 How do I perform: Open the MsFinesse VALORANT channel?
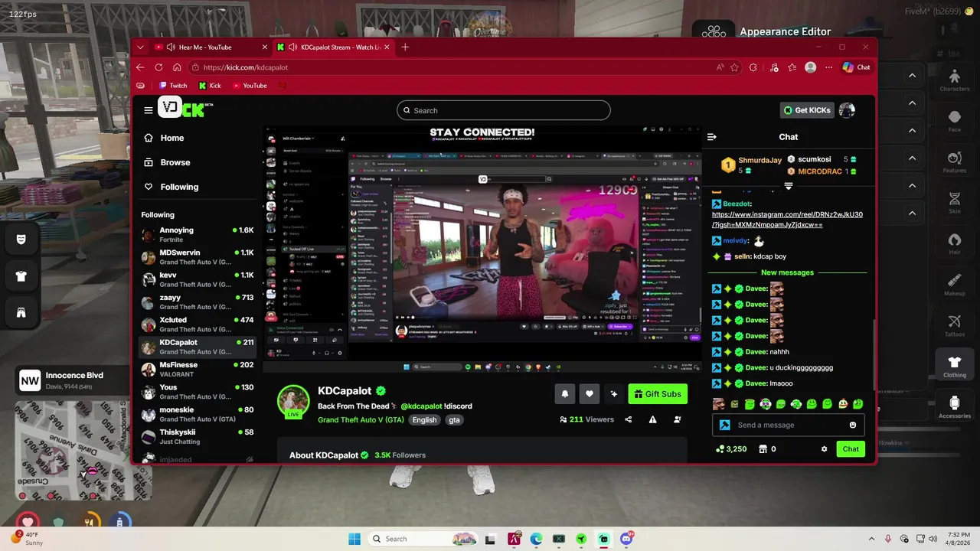[x=198, y=370]
